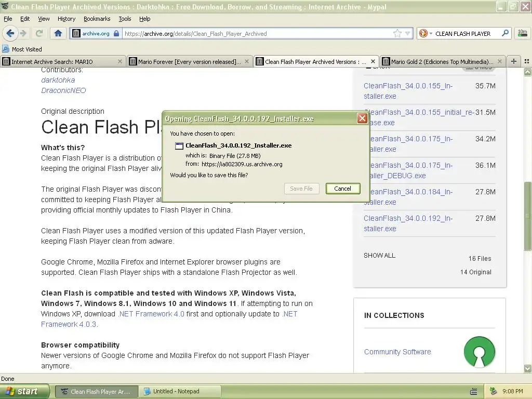Download CleanFlash_34.0.0.155_initial_release.exe

(421, 117)
